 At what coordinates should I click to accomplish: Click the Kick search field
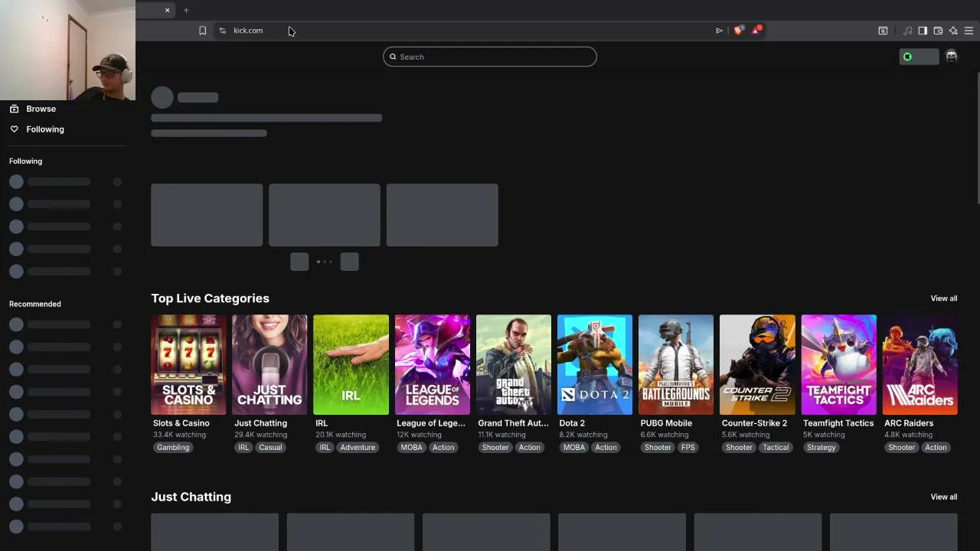click(490, 57)
